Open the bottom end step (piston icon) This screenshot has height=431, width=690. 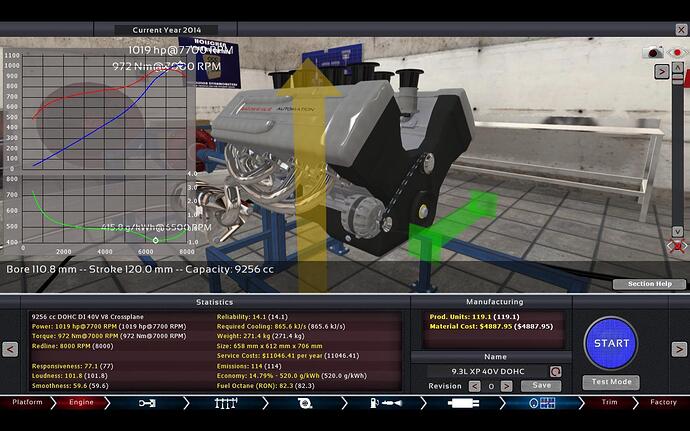coord(147,402)
